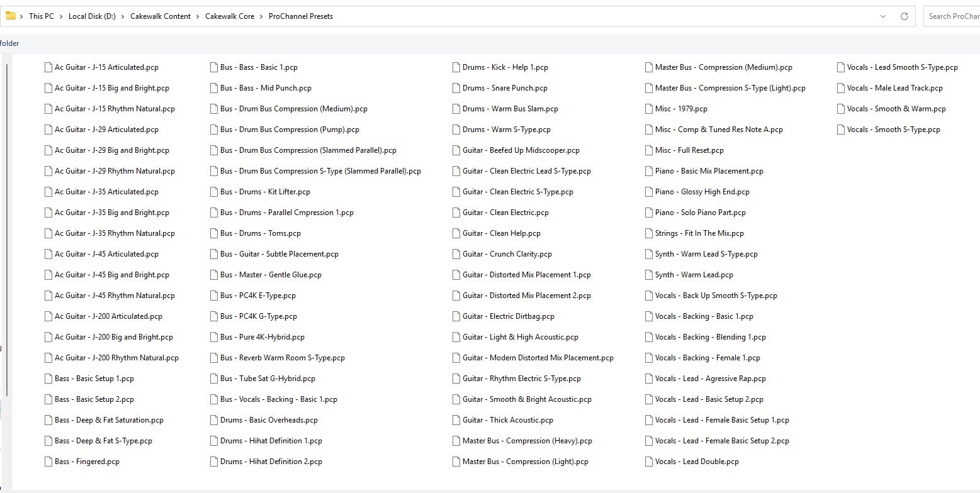Select file name Vocals - Lead - Agressive Rap.pcp
Viewport: 980px width, 493px height.
click(711, 379)
